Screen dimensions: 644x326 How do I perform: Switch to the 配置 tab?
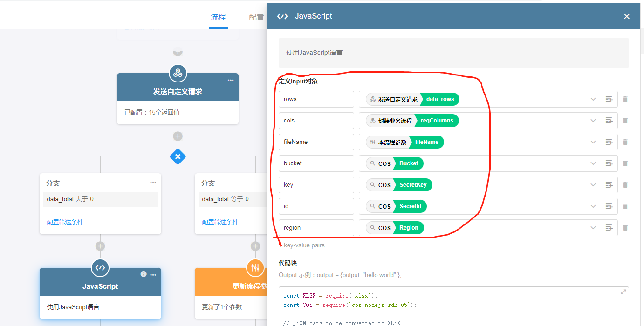click(256, 17)
